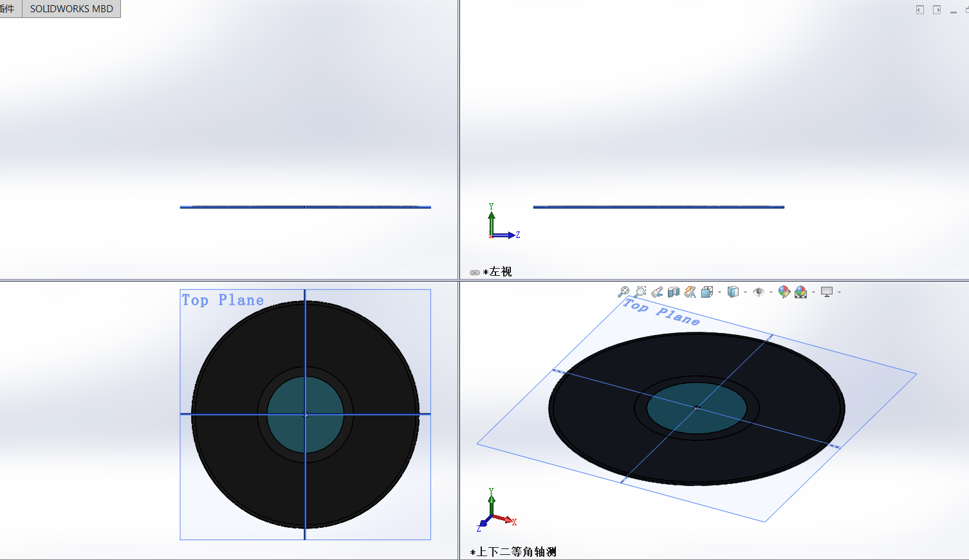This screenshot has height=560, width=969.
Task: Expand the View Orientation dropdown arrow
Action: pos(719,293)
